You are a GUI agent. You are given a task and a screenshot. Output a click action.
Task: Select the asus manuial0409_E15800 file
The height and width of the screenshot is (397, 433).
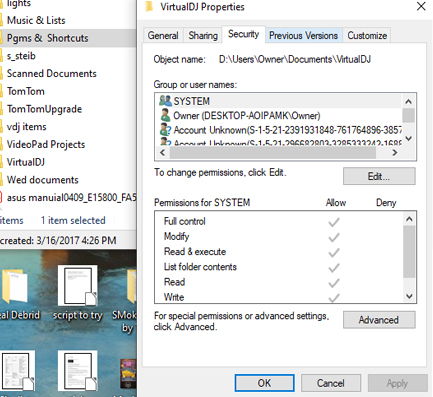[x=71, y=197]
